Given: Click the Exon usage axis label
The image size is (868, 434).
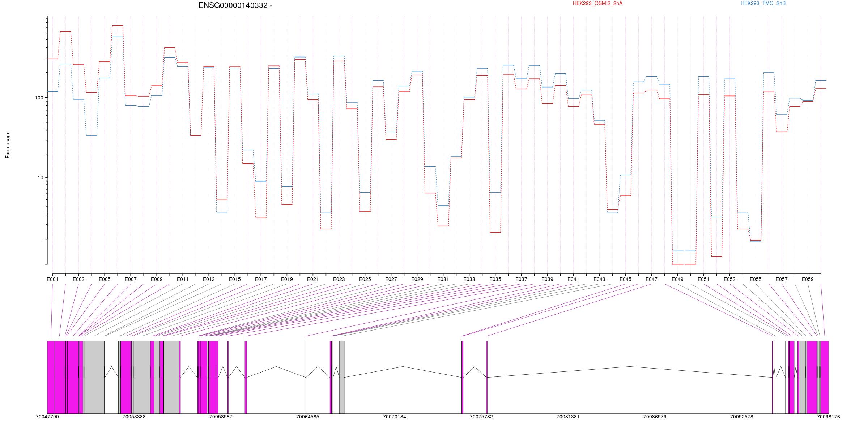Looking at the screenshot, I should 8,145.
